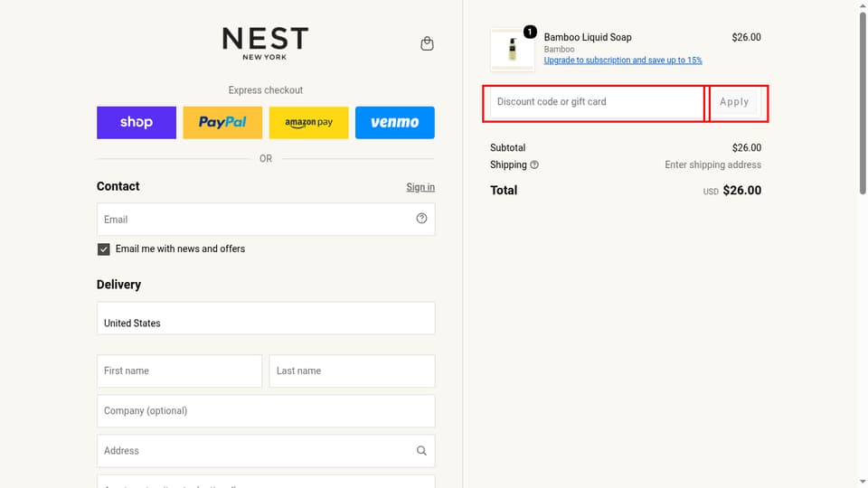Viewport: 868px width, 488px height.
Task: Click the Bamboo Liquid Soap product name
Action: click(x=588, y=37)
